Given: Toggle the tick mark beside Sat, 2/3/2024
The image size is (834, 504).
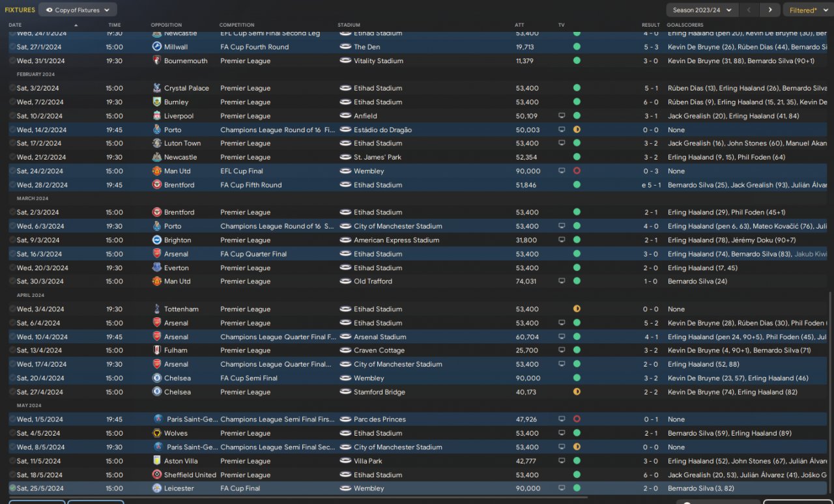Looking at the screenshot, I should click(x=12, y=212).
